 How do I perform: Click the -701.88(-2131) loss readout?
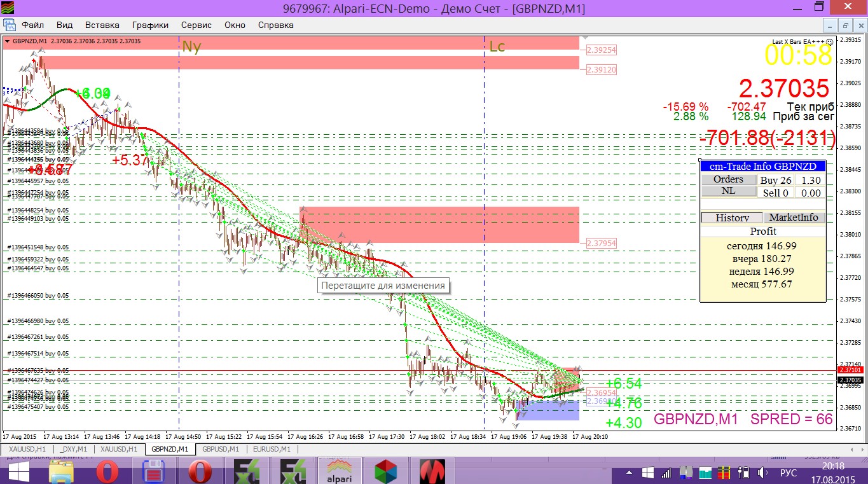pos(767,137)
